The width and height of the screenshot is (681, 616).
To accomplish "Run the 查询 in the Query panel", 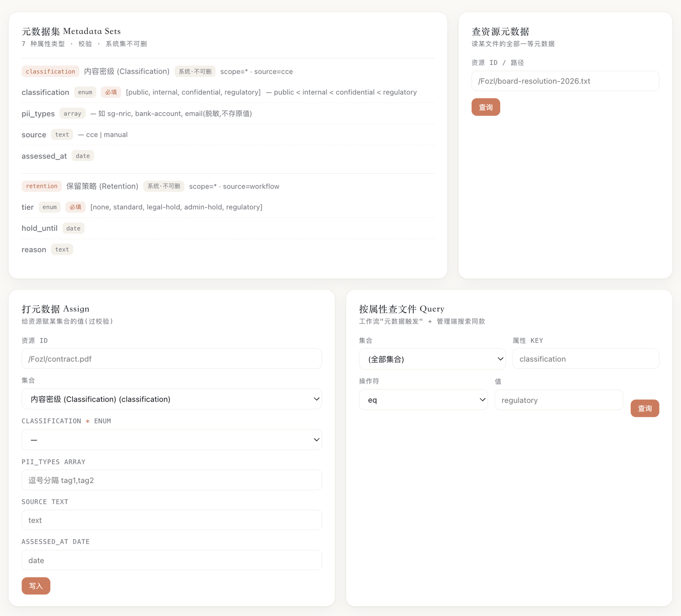I will point(645,408).
